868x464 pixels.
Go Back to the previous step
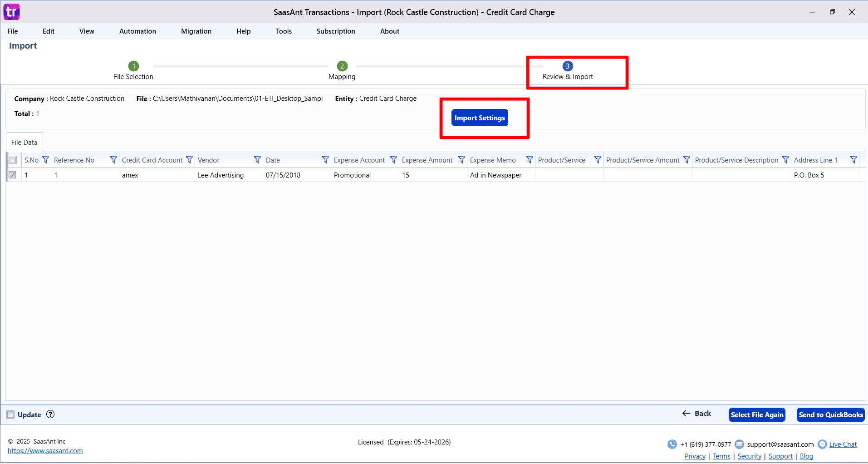pos(697,414)
